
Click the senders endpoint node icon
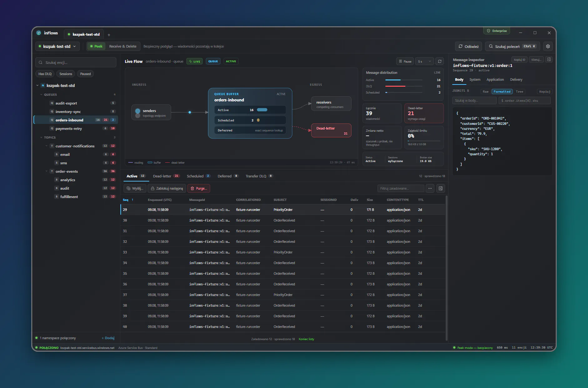click(138, 113)
